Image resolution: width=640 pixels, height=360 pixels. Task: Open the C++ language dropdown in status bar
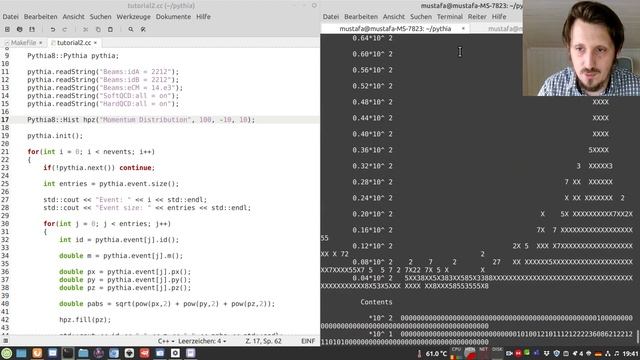tap(166, 341)
